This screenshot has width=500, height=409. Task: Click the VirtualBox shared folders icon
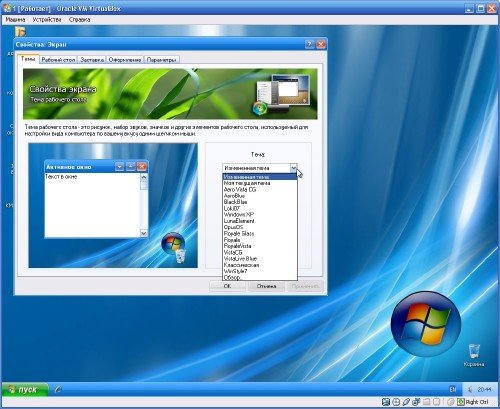point(427,402)
